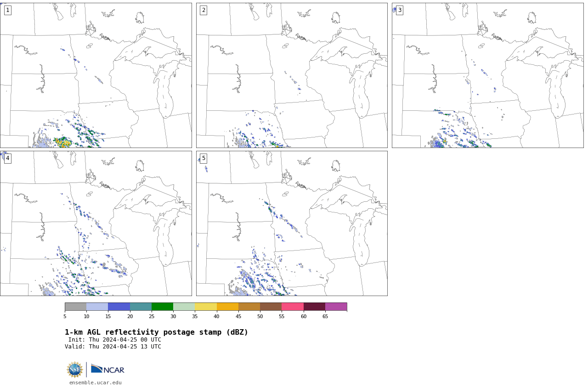This screenshot has width=588, height=388.
Task: Click the Init time line
Action: click(x=115, y=340)
